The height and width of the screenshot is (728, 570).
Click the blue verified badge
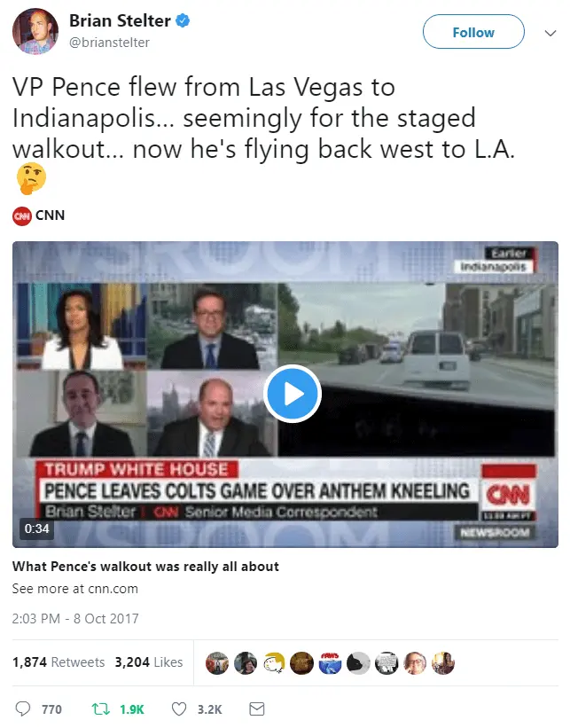[x=182, y=20]
